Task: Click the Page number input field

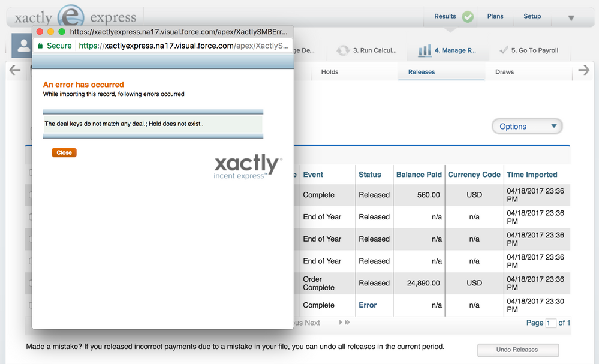Action: click(x=550, y=323)
